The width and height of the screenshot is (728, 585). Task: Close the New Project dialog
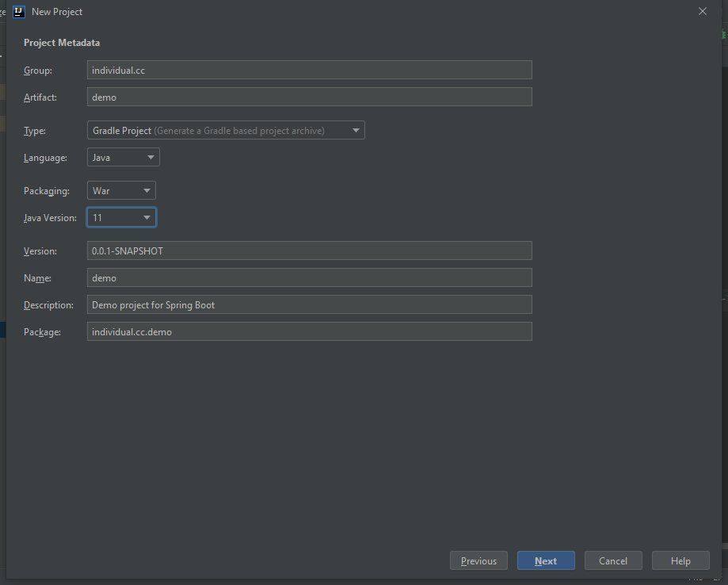(702, 12)
